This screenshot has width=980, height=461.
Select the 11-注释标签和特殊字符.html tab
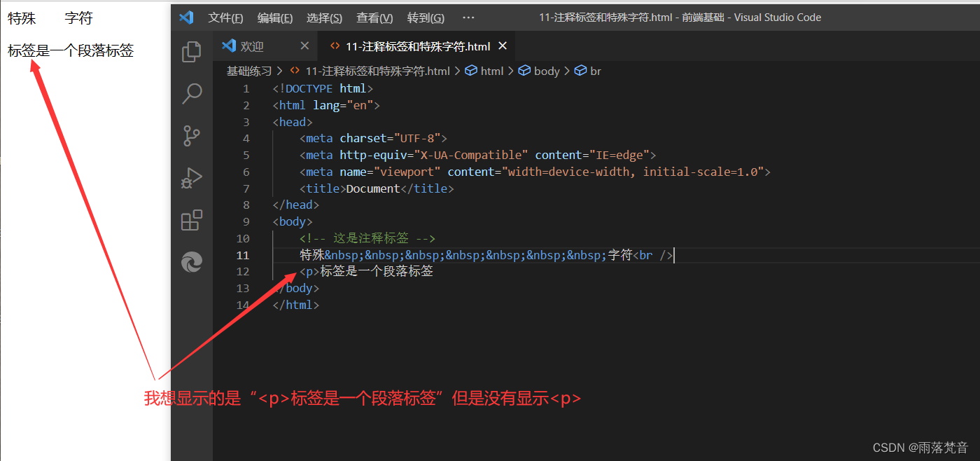pyautogui.click(x=418, y=46)
